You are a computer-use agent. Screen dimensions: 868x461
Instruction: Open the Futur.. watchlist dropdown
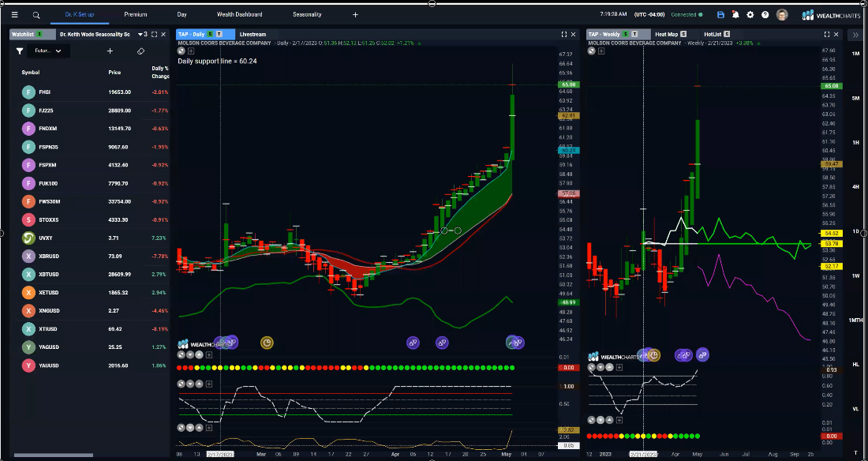[x=48, y=51]
